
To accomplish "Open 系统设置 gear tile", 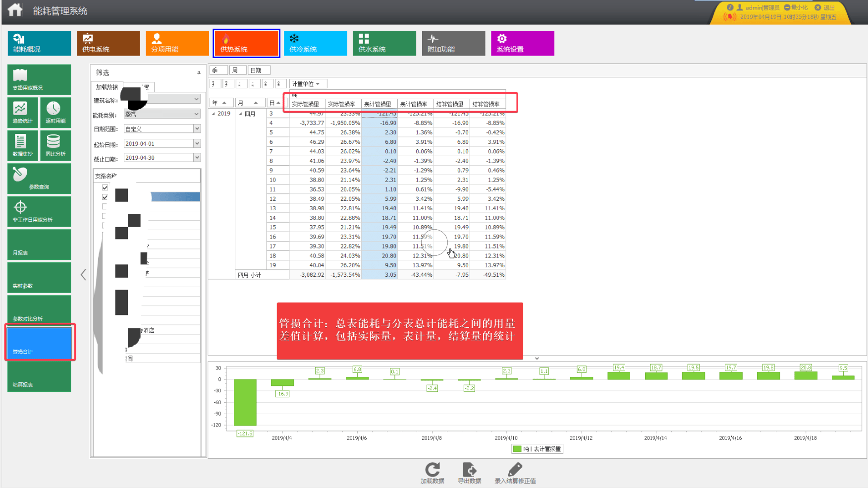I will 523,43.
